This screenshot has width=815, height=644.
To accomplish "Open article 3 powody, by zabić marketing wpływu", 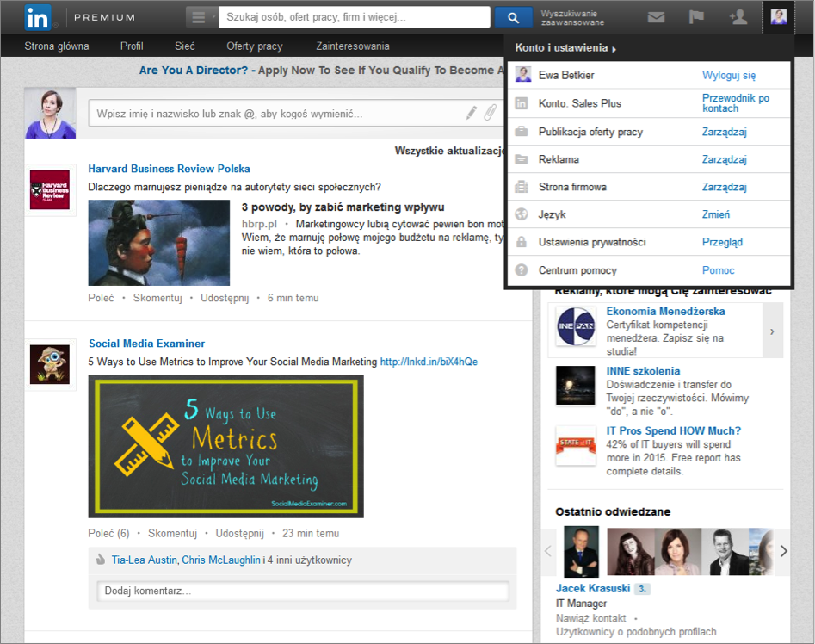I will pos(343,207).
